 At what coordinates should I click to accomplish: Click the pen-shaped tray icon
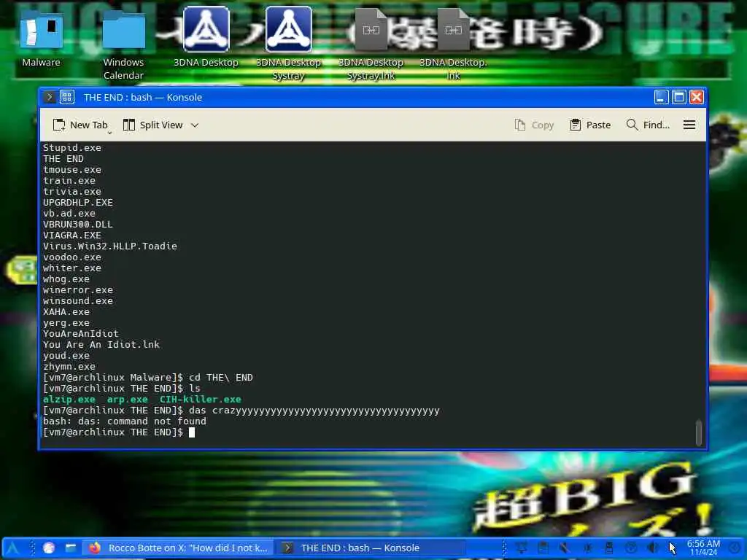(565, 548)
